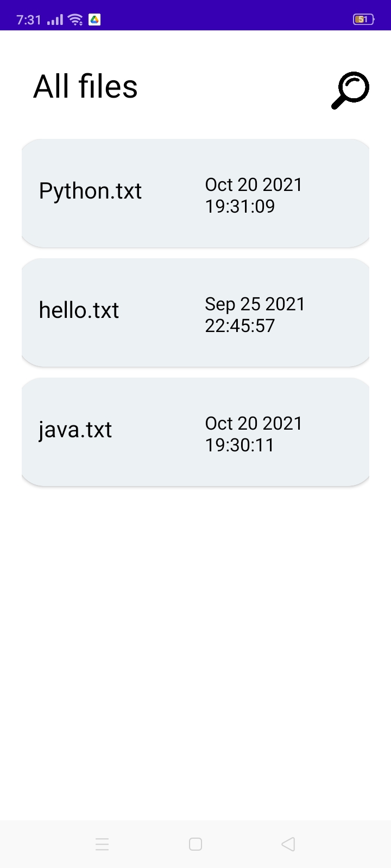This screenshot has height=868, width=391.
Task: Click the All files heading
Action: pyautogui.click(x=85, y=86)
